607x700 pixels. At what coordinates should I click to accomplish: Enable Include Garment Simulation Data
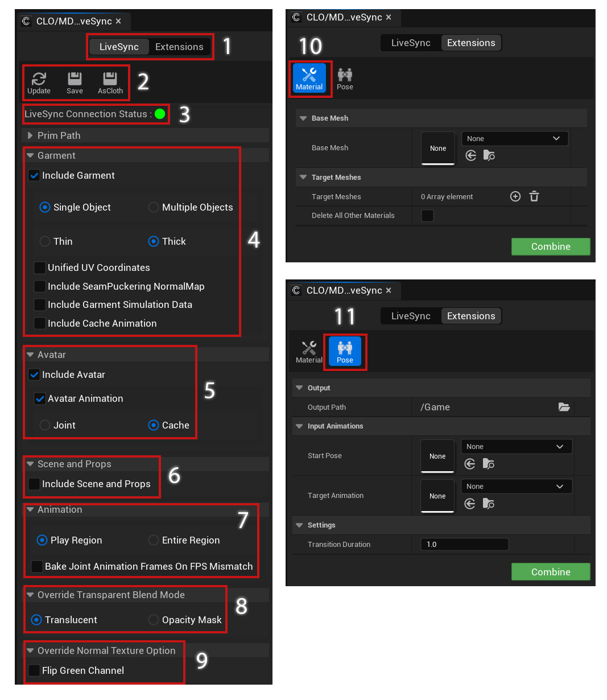[40, 304]
